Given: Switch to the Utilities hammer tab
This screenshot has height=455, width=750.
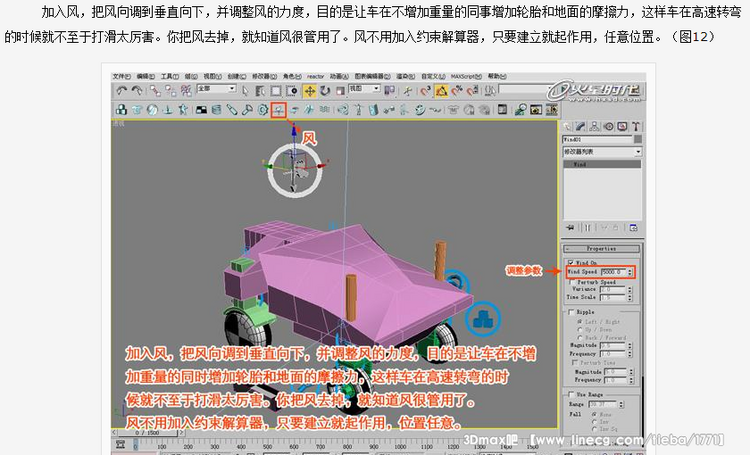Looking at the screenshot, I should [x=636, y=126].
